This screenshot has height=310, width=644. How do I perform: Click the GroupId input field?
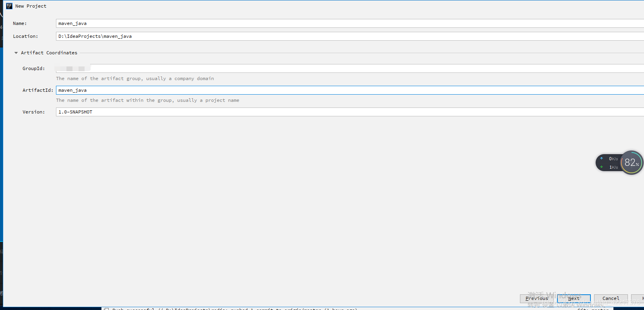[x=350, y=68]
